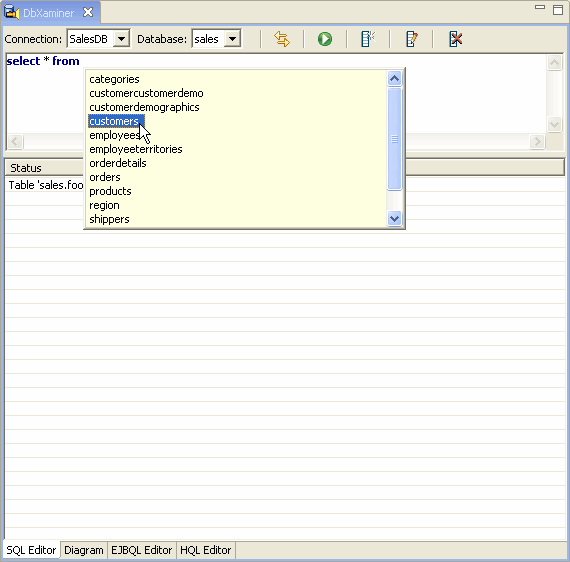Choose orders from the table list
Viewport: 570px width, 562px height.
pos(105,177)
